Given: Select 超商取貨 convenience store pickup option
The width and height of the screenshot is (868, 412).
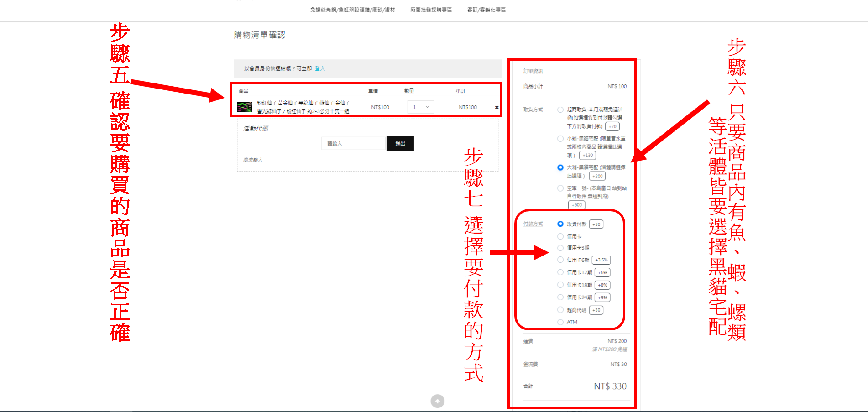Looking at the screenshot, I should point(560,110).
